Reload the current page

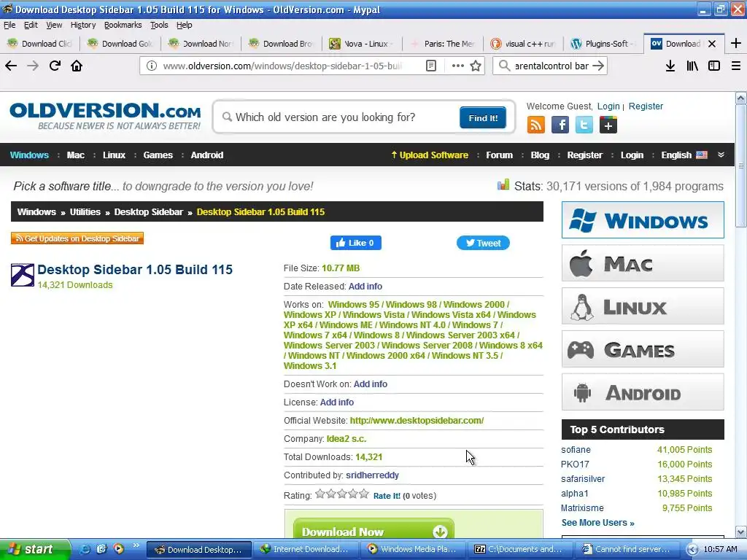point(55,66)
